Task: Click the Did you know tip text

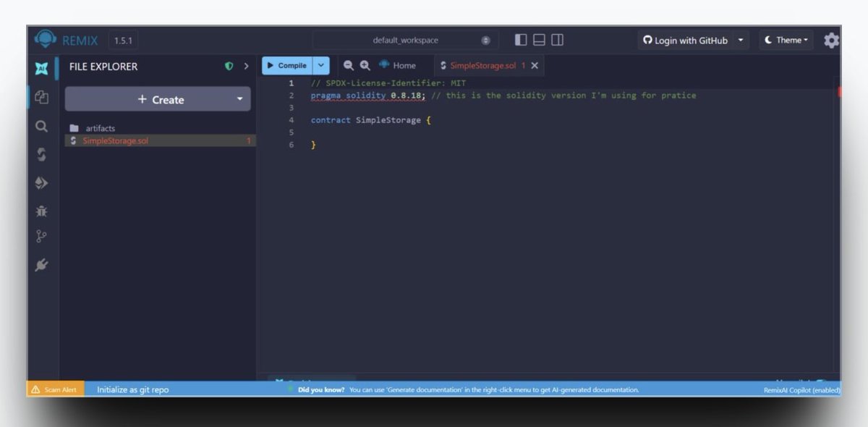Action: pyautogui.click(x=468, y=389)
